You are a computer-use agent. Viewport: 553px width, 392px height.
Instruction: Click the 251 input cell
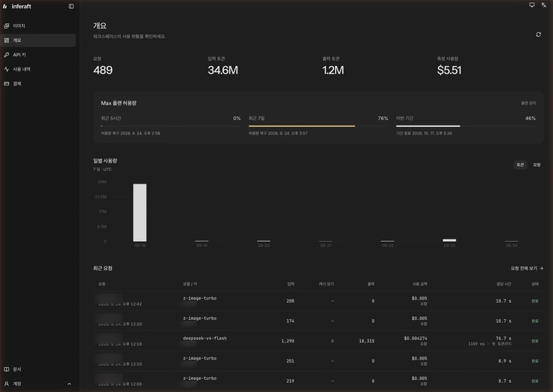(x=290, y=361)
